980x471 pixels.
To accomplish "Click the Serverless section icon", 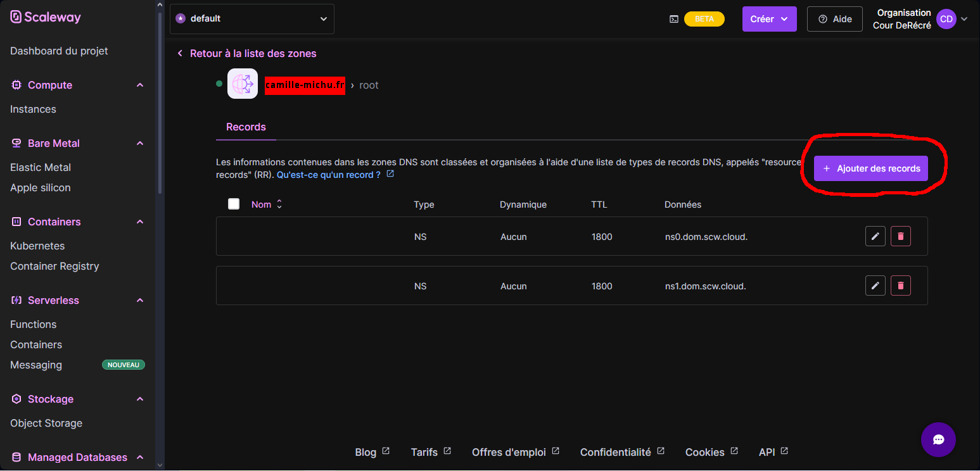I will [x=16, y=300].
